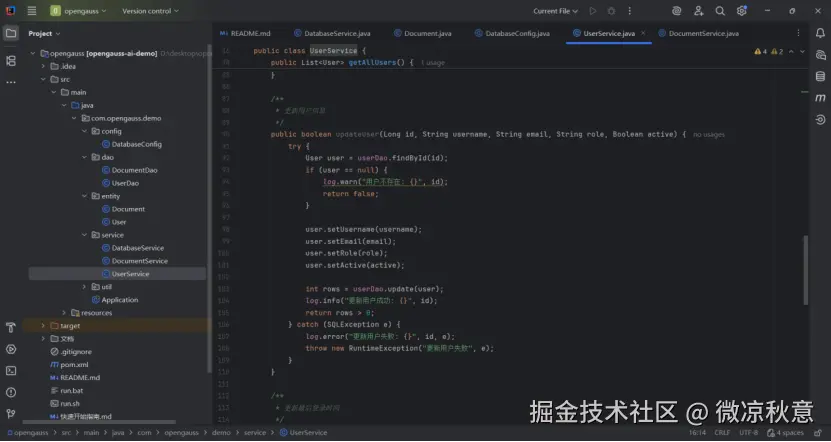Collapse the service package

pos(84,235)
